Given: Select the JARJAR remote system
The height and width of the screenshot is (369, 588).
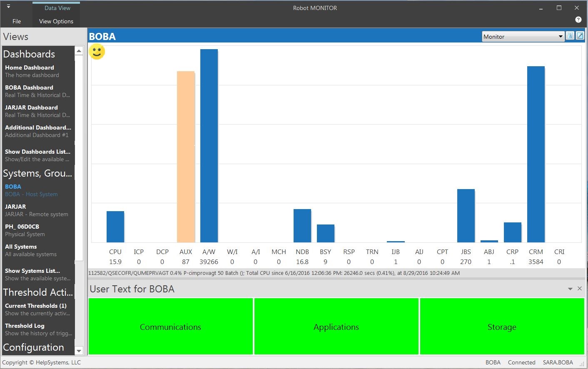Looking at the screenshot, I should [x=38, y=210].
